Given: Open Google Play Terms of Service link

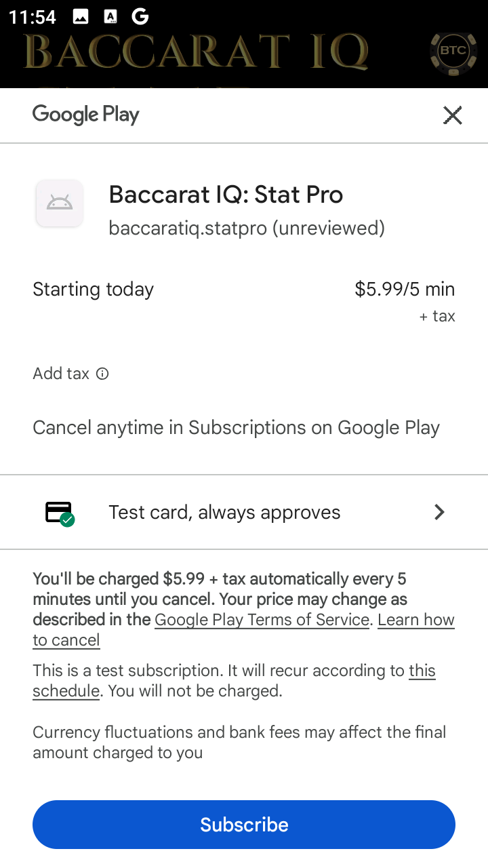Looking at the screenshot, I should click(x=262, y=620).
